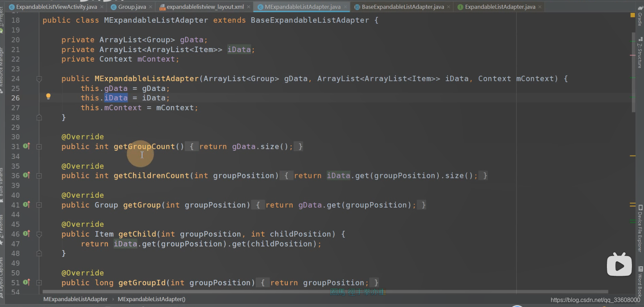Expand folded getGroup method at line 41
644x307 pixels.
click(39, 205)
